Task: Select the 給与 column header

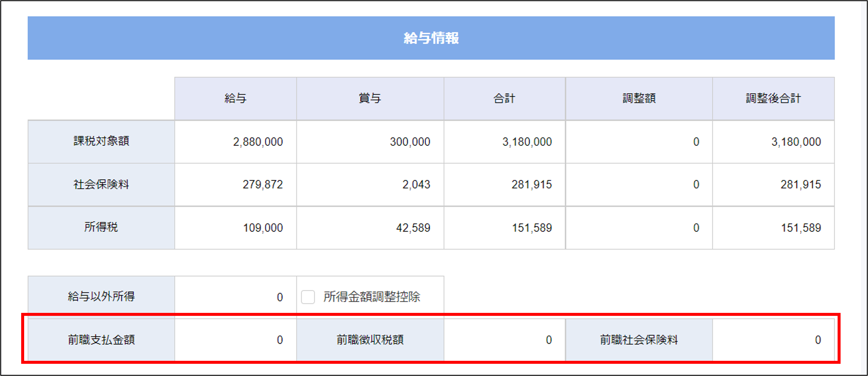Action: (x=235, y=98)
